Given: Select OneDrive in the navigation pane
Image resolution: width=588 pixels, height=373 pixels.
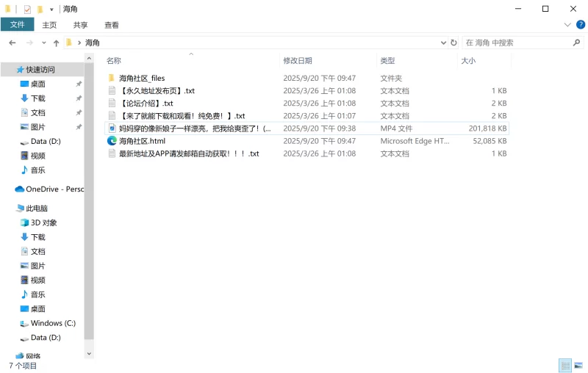Looking at the screenshot, I should (x=49, y=189).
